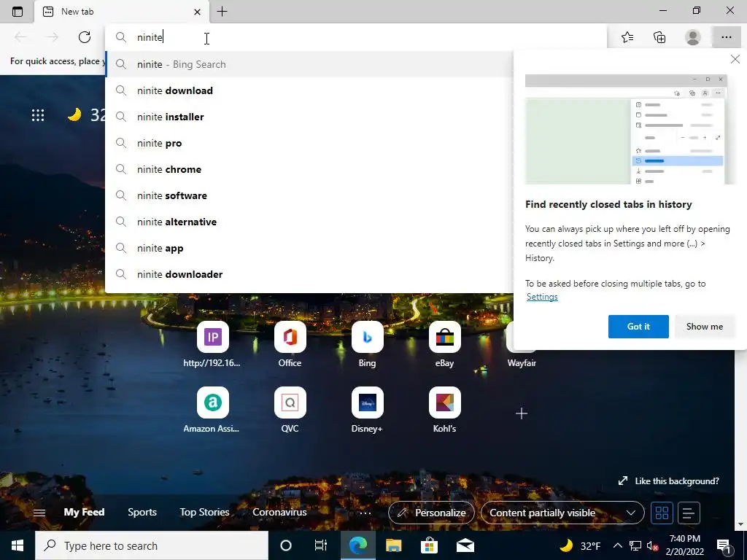Screen dimensions: 747x560
Task: Click into the address bar containing ninite
Action: click(356, 37)
